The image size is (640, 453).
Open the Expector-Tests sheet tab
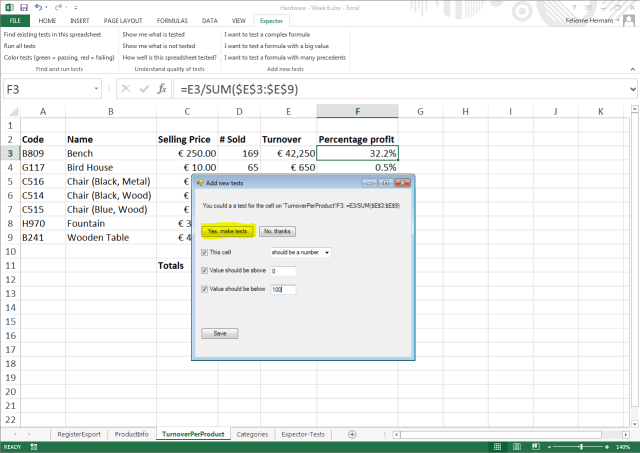[303, 434]
